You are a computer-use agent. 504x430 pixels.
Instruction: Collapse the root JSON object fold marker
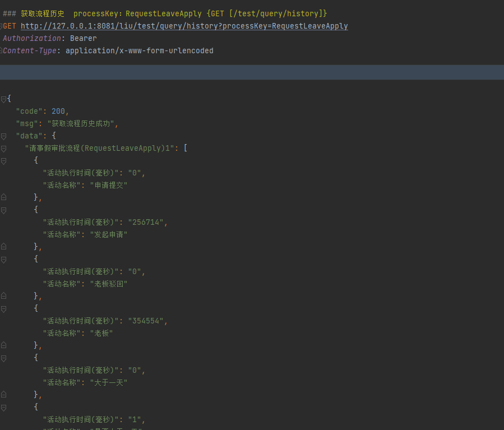[3, 99]
